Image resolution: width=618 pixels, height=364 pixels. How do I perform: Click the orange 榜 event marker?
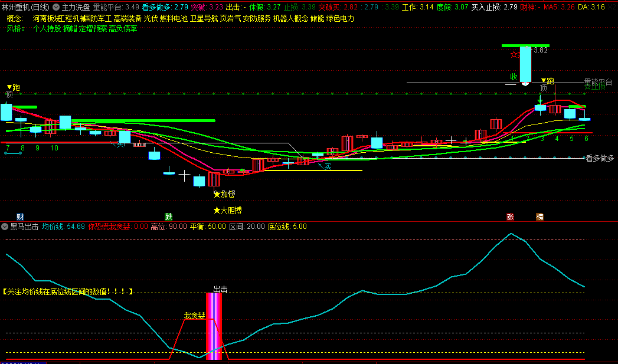(539, 217)
